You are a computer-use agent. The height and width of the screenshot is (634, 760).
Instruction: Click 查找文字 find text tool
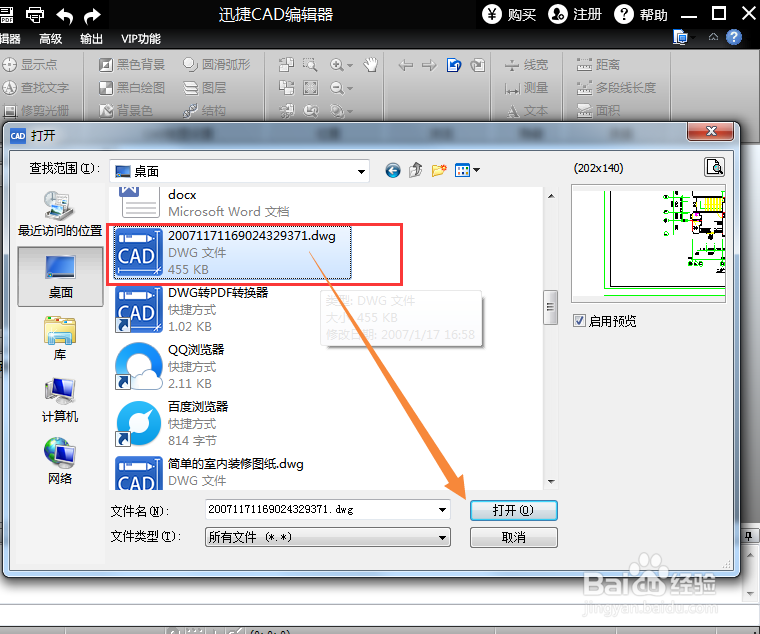click(x=36, y=88)
